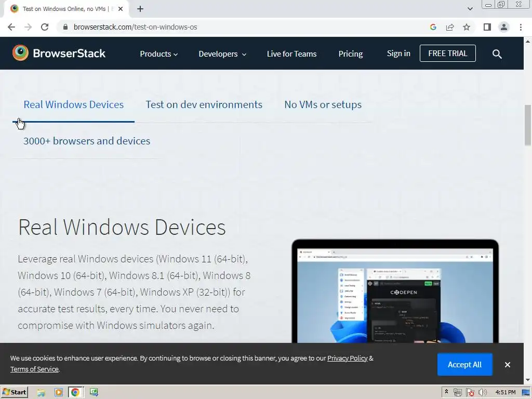Click the scrollbar down arrow

(528, 380)
